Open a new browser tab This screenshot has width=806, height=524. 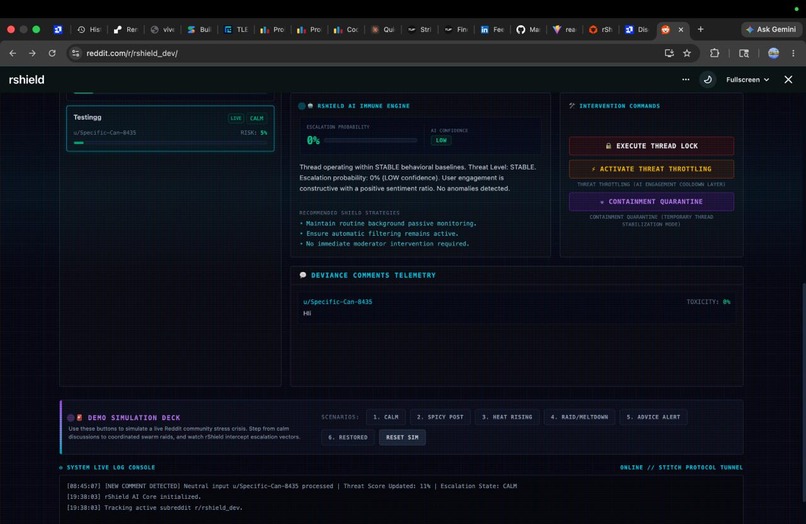pos(700,29)
